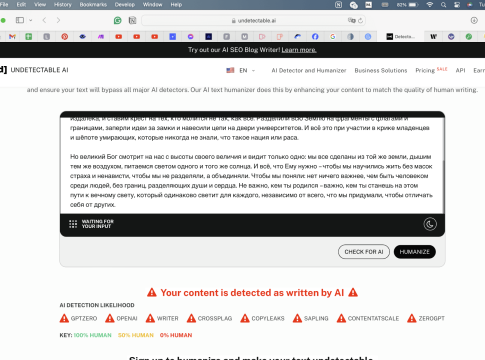This screenshot has height=360, width=485.
Task: Open Business Solutions page
Action: pyautogui.click(x=381, y=70)
